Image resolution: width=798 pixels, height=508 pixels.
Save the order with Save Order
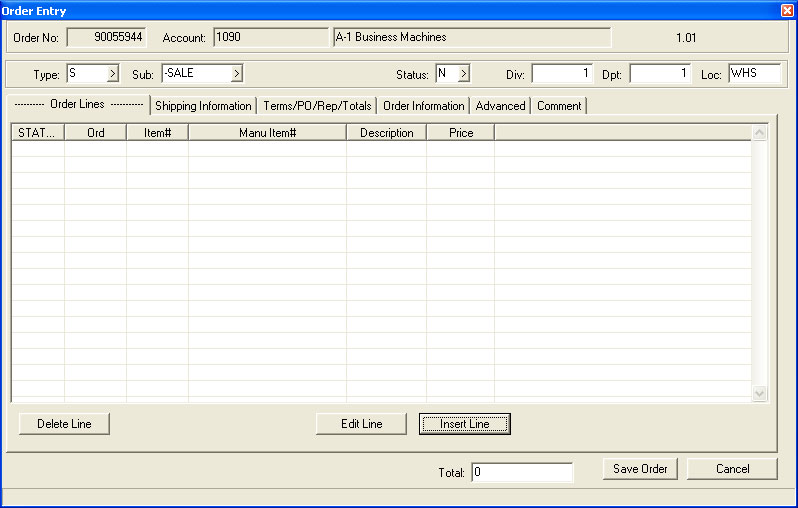tap(640, 469)
